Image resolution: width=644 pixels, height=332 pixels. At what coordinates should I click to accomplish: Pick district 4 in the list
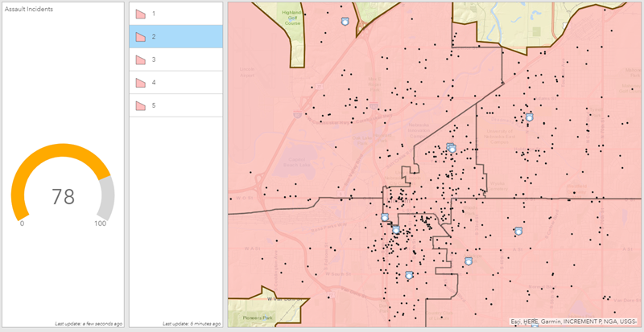coord(175,83)
